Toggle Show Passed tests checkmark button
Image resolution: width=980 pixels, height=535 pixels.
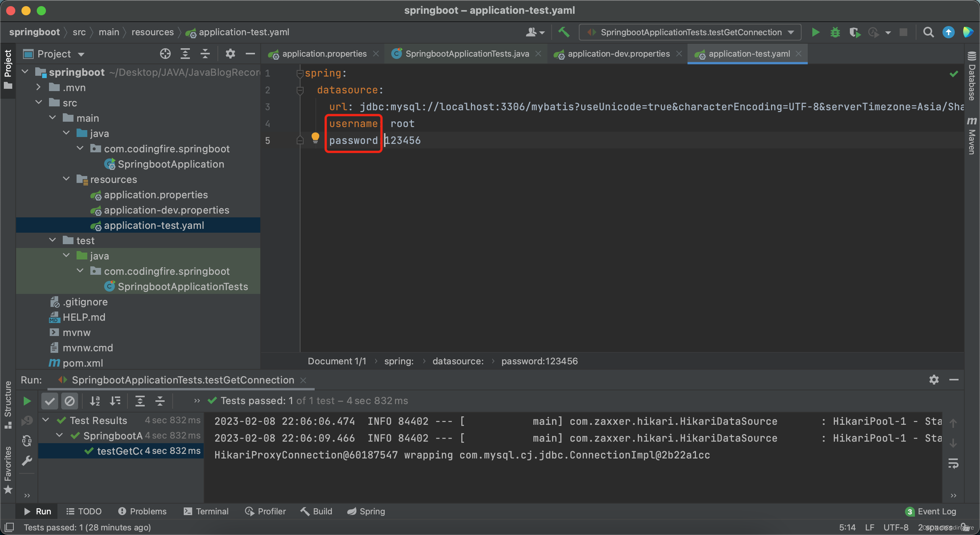click(49, 401)
